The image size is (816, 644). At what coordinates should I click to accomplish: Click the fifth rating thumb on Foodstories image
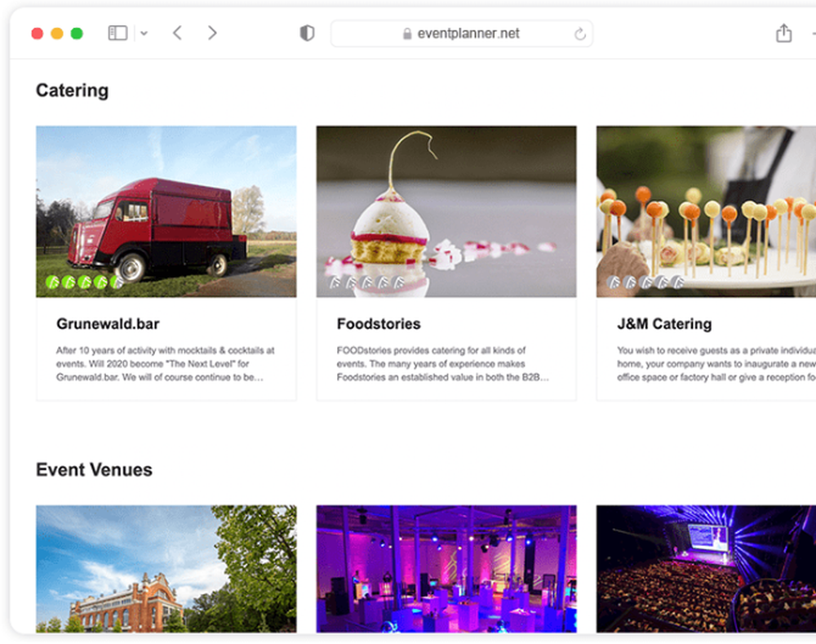(398, 281)
